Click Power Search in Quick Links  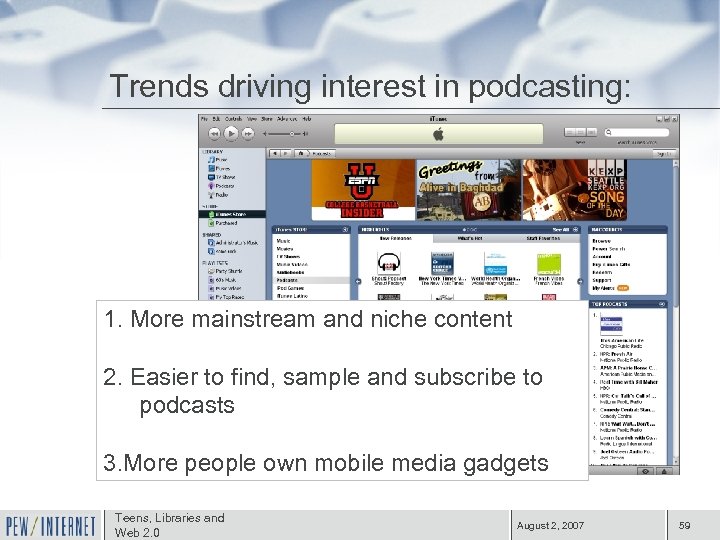coord(609,248)
